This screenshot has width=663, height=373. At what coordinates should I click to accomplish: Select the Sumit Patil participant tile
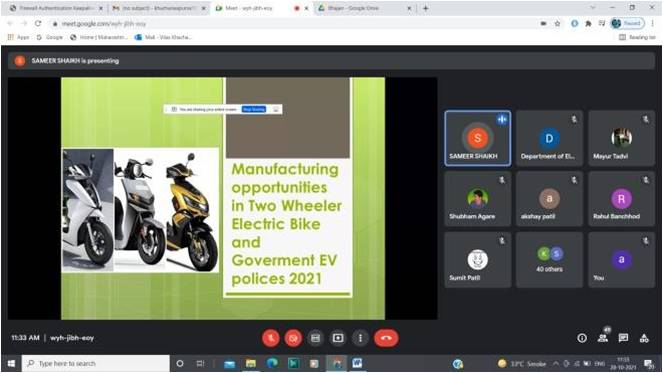(478, 260)
